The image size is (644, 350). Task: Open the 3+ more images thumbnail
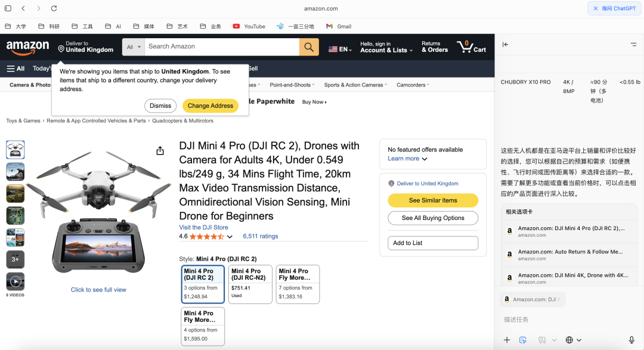click(x=15, y=259)
